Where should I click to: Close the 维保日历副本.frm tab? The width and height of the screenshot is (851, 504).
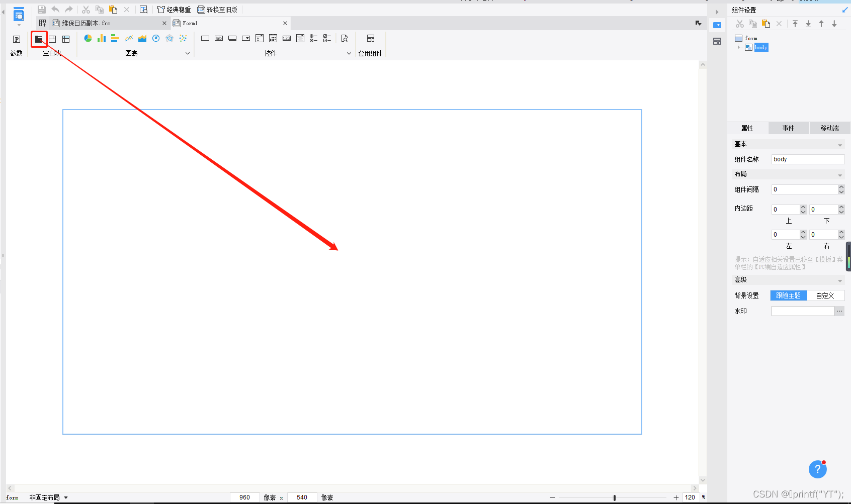pyautogui.click(x=164, y=23)
